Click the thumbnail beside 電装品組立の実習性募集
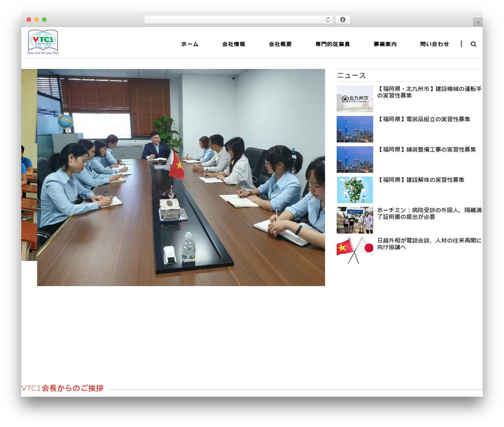The height and width of the screenshot is (427, 504). [355, 129]
